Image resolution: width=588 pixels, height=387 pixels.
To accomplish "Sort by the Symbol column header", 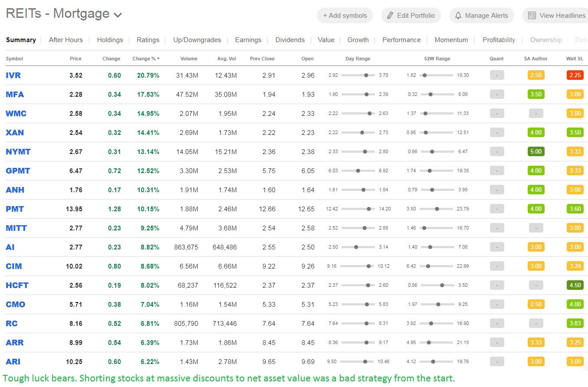I will click(14, 59).
